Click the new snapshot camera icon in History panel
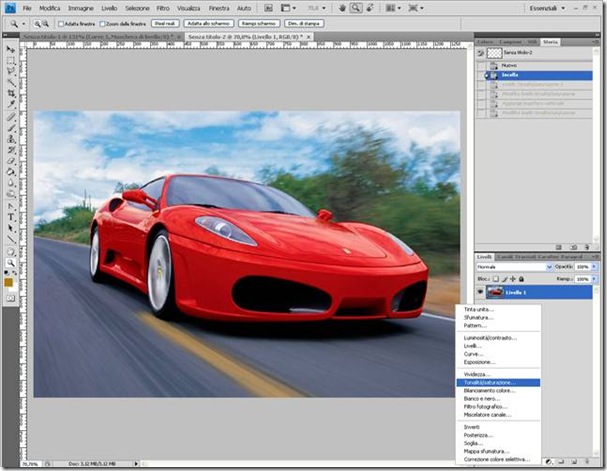The height and width of the screenshot is (471, 607). click(x=573, y=247)
